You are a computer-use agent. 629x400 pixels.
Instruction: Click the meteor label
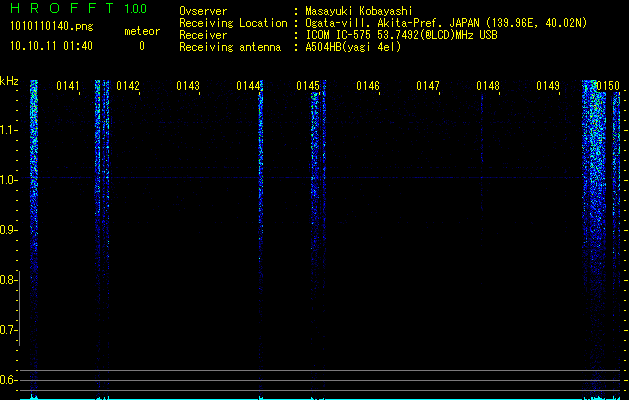(x=142, y=31)
